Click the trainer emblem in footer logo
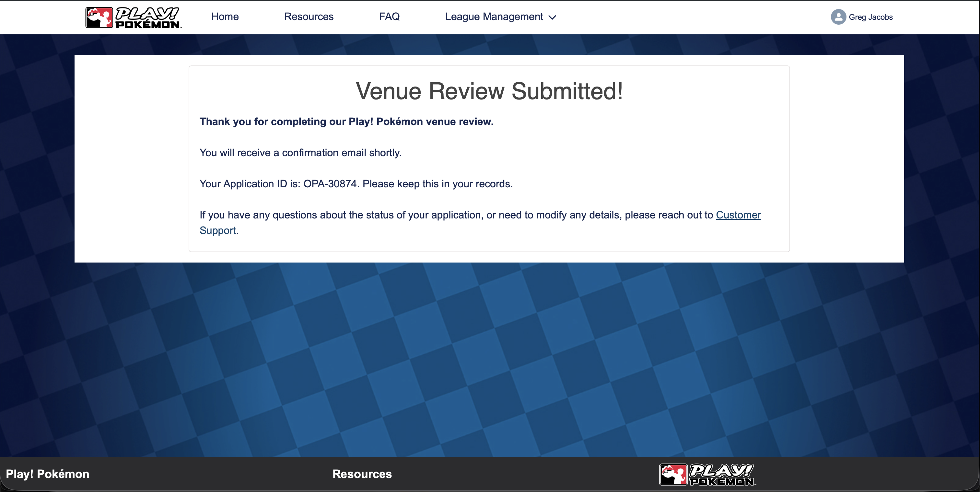The height and width of the screenshot is (492, 980). (x=673, y=474)
